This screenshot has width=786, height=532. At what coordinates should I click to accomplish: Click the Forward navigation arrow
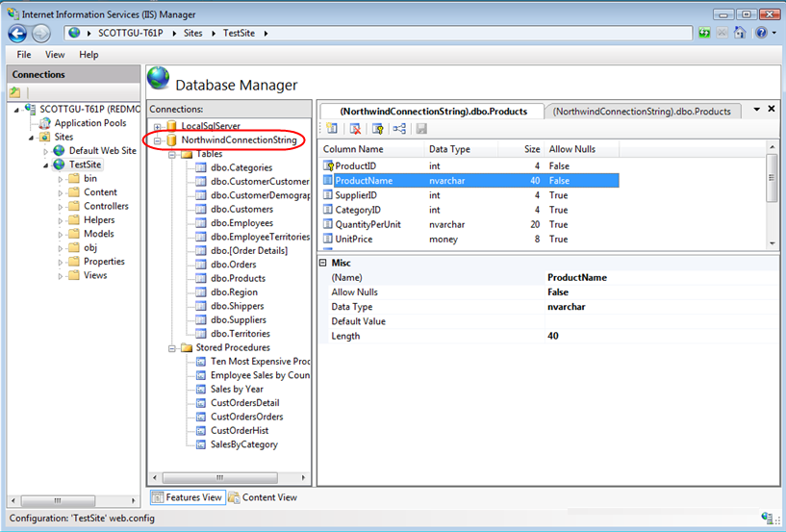point(41,34)
